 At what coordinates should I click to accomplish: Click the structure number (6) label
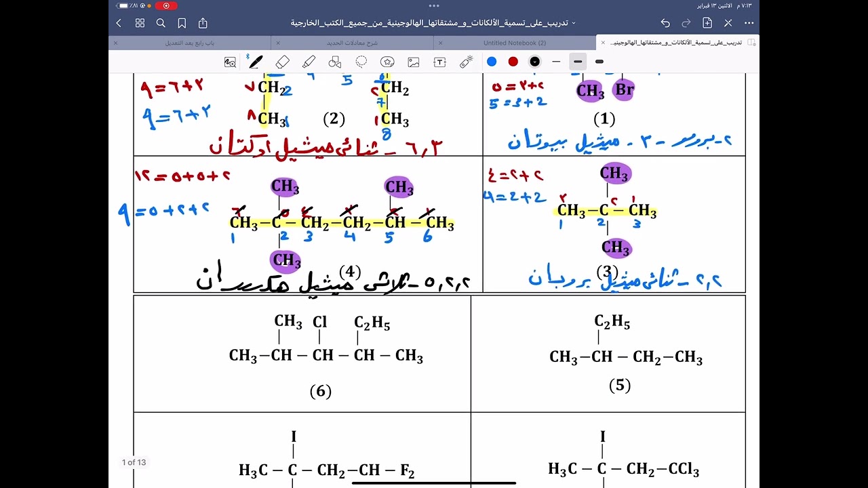[320, 391]
